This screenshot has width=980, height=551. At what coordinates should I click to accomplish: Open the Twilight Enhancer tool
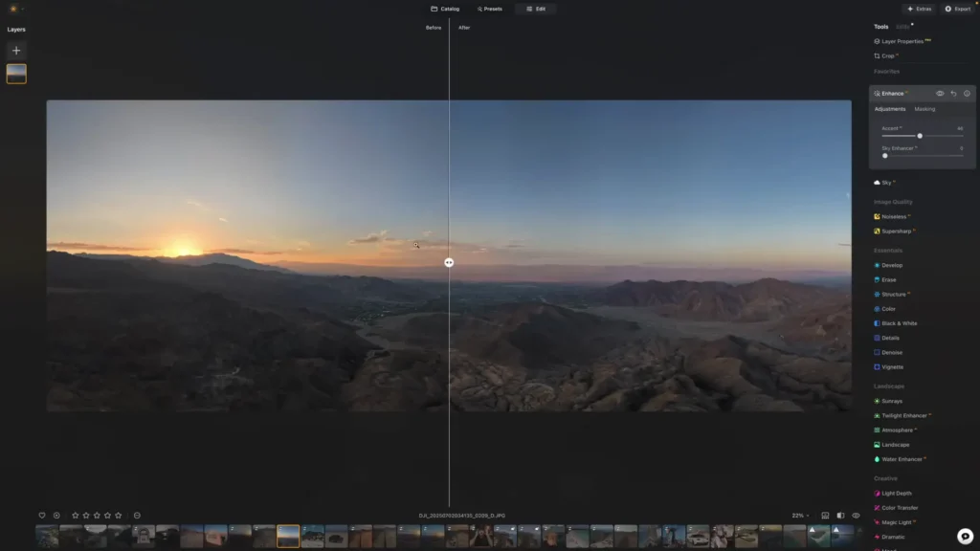pyautogui.click(x=900, y=415)
